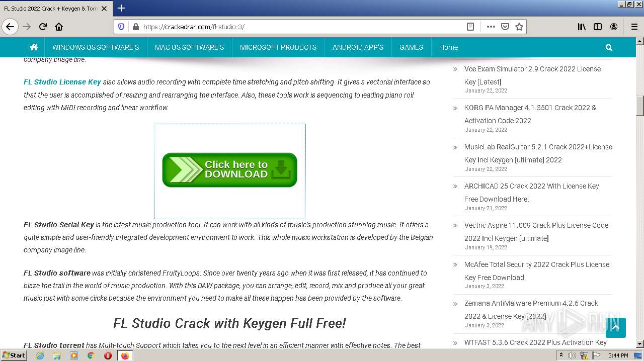Reload the page with the refresh icon

(43, 27)
